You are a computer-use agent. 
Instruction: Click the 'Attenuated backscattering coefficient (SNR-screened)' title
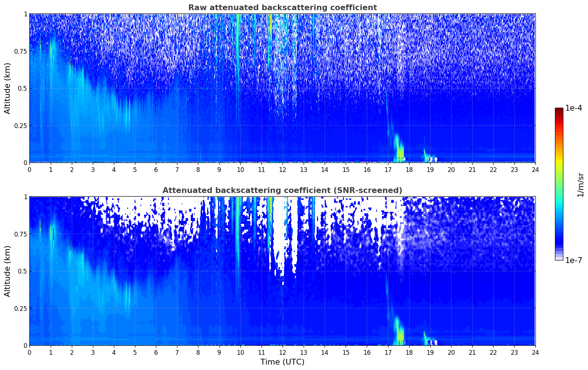pyautogui.click(x=282, y=190)
